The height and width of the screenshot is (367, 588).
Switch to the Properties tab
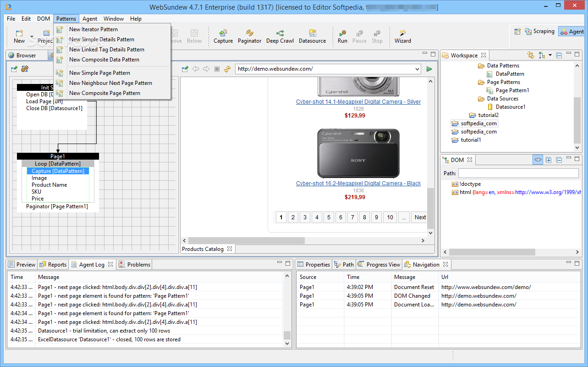tap(314, 265)
